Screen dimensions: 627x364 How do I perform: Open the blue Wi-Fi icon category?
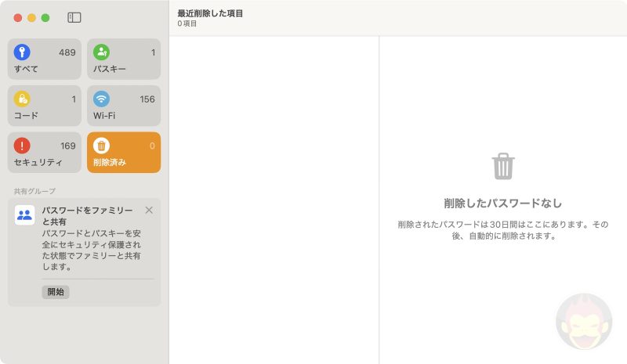pos(101,99)
